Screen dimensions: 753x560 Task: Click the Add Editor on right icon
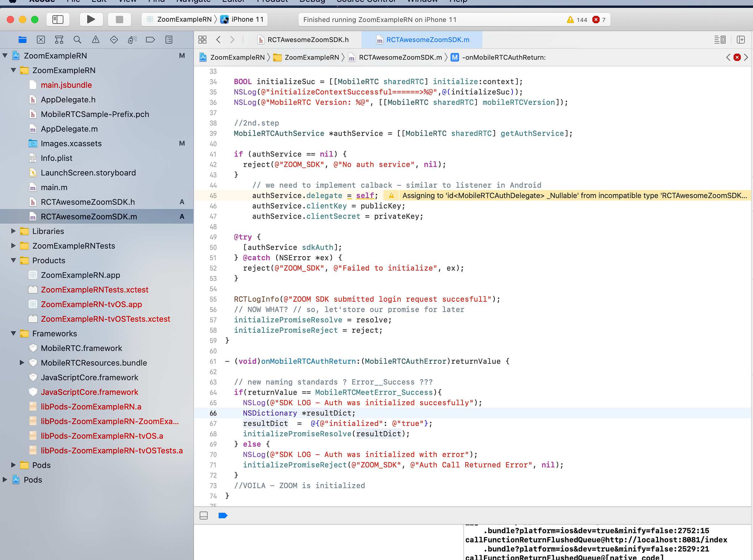click(741, 40)
